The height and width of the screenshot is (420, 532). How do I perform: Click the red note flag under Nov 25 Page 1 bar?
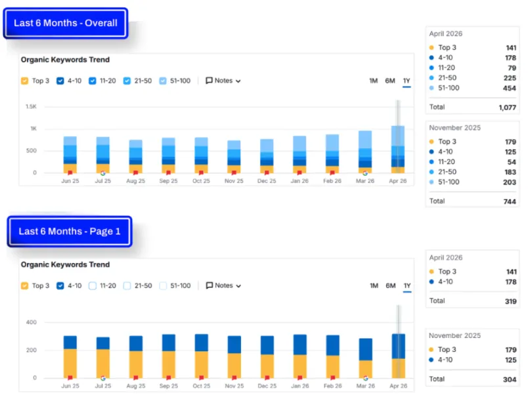234,377
